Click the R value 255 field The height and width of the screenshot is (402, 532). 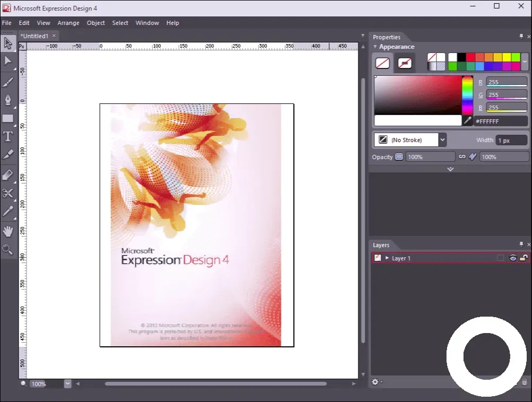pos(507,82)
